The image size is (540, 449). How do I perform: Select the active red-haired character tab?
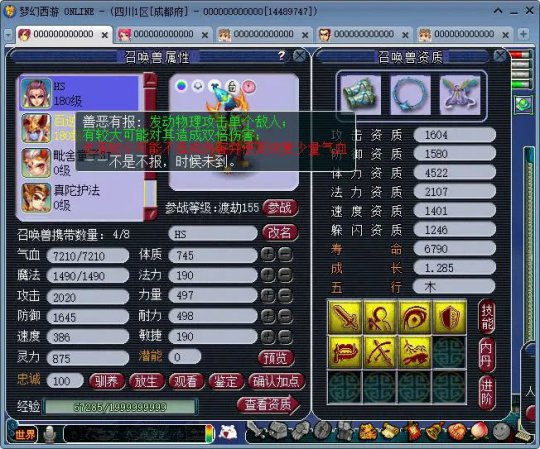[64, 34]
